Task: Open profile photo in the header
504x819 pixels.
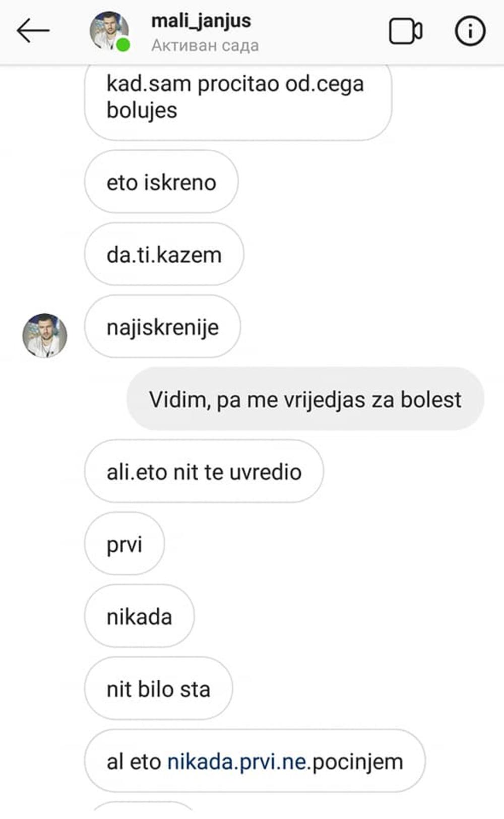Action: pos(109,31)
